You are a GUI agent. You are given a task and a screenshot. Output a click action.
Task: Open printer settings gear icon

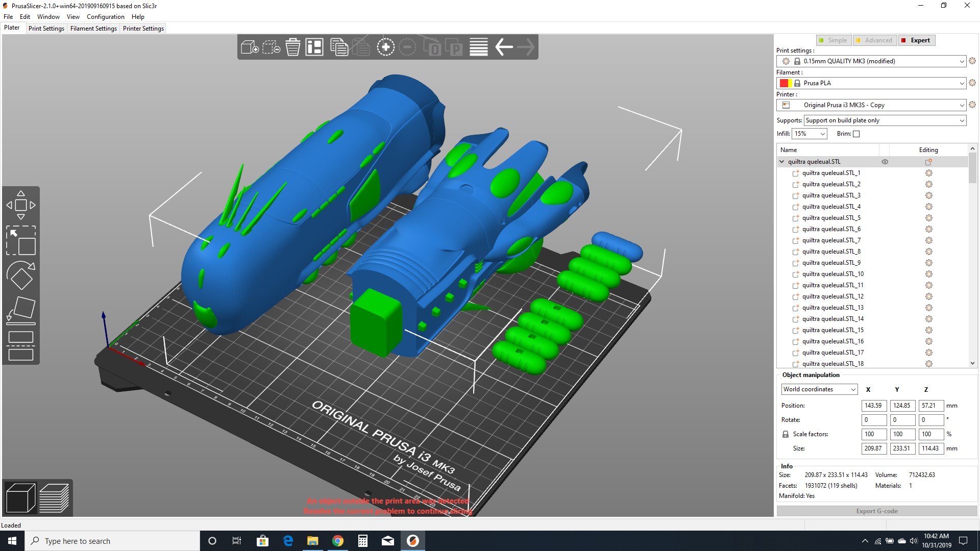point(972,105)
